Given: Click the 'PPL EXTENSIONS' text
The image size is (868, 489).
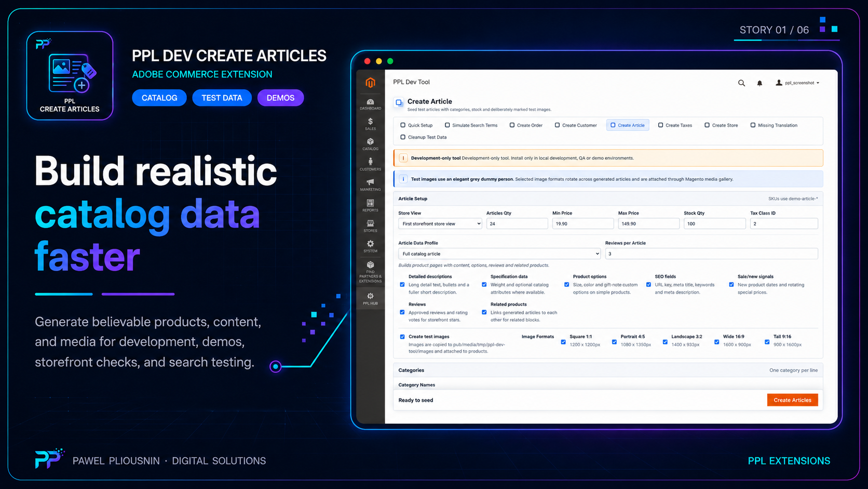Looking at the screenshot, I should tap(789, 461).
